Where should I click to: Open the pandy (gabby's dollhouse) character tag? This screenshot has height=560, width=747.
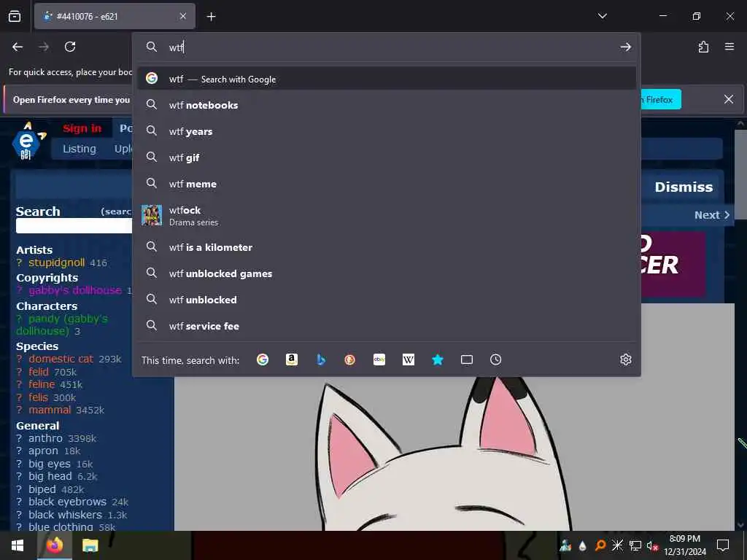[x=62, y=324]
